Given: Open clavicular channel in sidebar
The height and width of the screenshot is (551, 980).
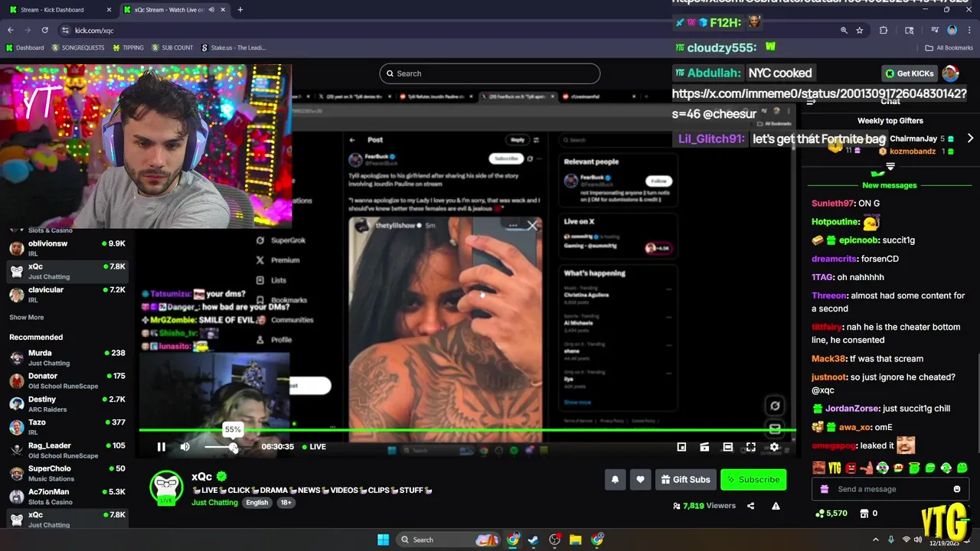Looking at the screenshot, I should (67, 295).
